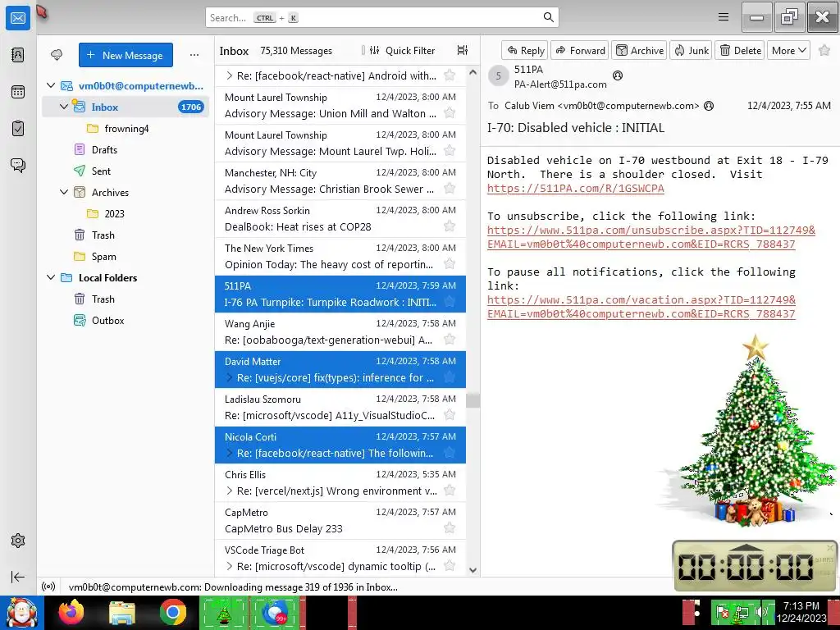Delete the open message
Screen dimensions: 840x630
(740, 50)
